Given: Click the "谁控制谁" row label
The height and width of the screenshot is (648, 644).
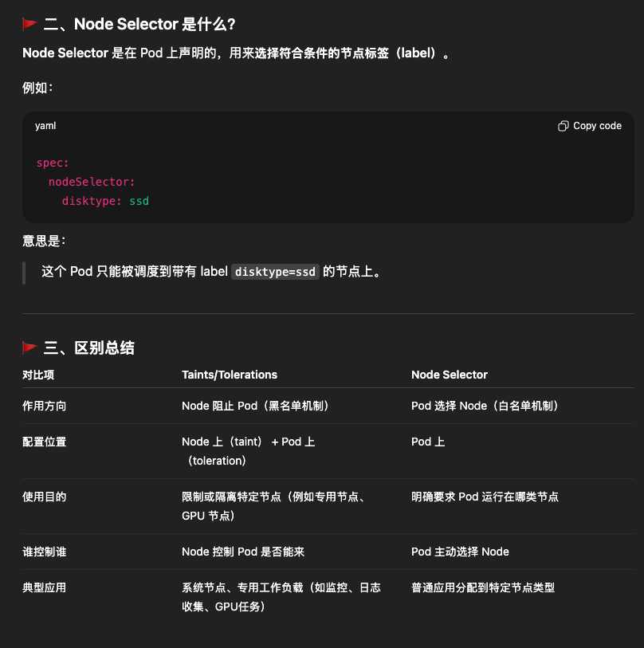Looking at the screenshot, I should [x=45, y=552].
